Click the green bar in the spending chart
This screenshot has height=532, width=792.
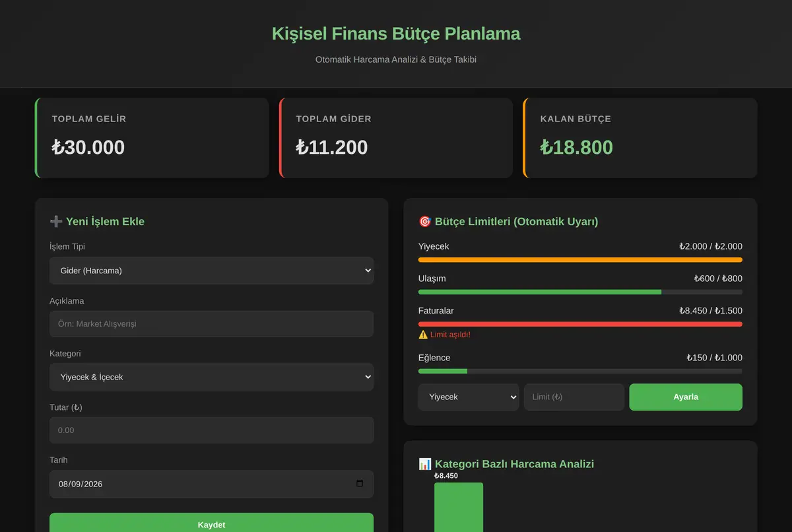(x=459, y=507)
